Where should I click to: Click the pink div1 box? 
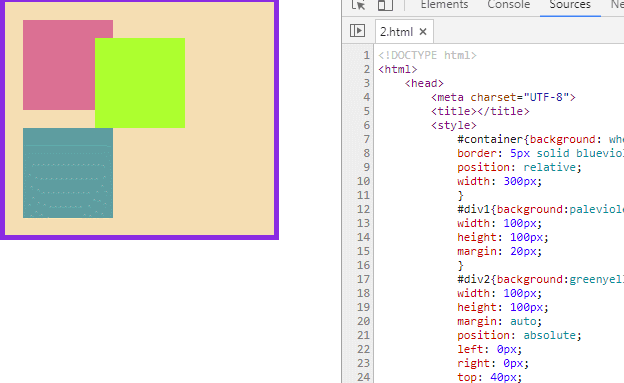[x=59, y=65]
